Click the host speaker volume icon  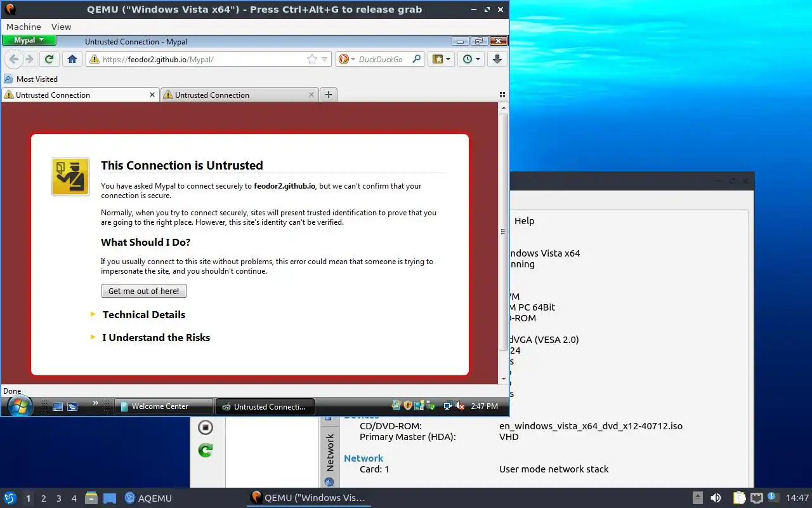[x=716, y=498]
